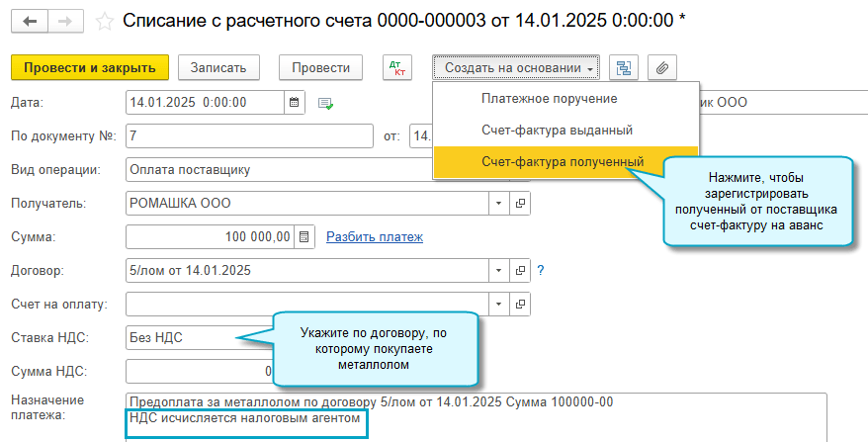Select Счет-фактура полученный menu item

point(562,161)
